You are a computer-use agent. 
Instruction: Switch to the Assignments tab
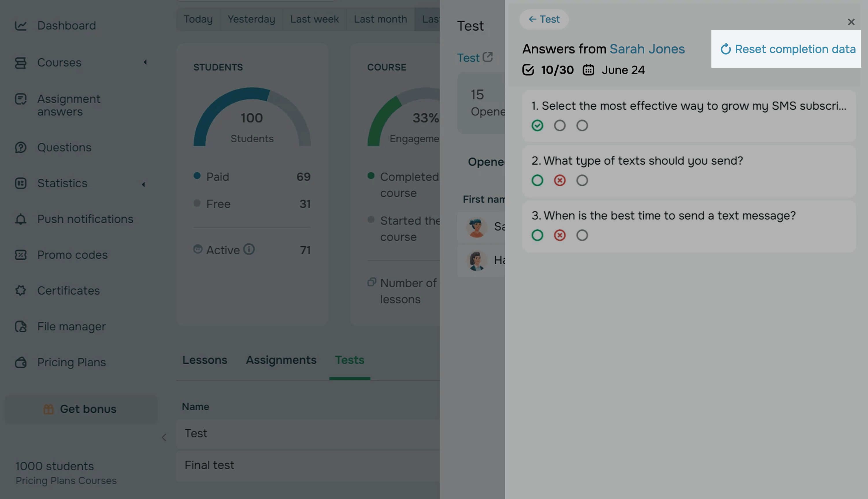(x=281, y=360)
